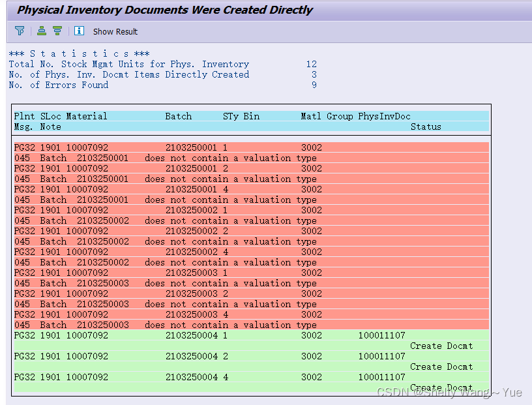Viewport: 532px width, 405px height.
Task: Click the information icon on the toolbar
Action: [79, 31]
